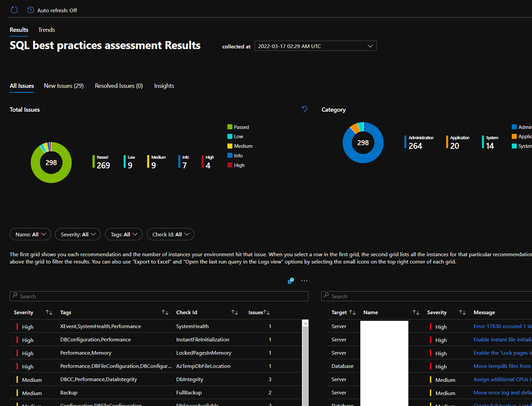Click the Issues column sort arrow

[x=267, y=312]
